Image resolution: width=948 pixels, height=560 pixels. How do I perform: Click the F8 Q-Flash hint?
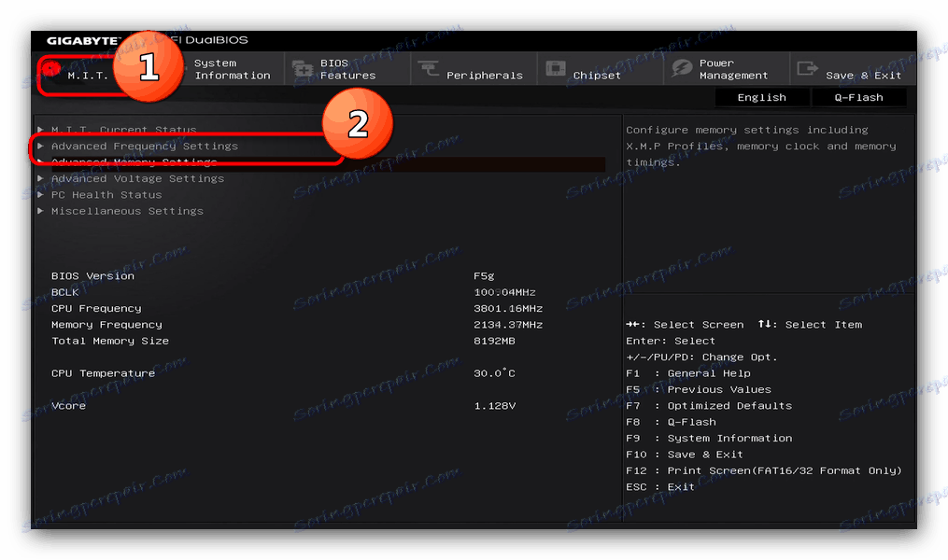coord(671,422)
